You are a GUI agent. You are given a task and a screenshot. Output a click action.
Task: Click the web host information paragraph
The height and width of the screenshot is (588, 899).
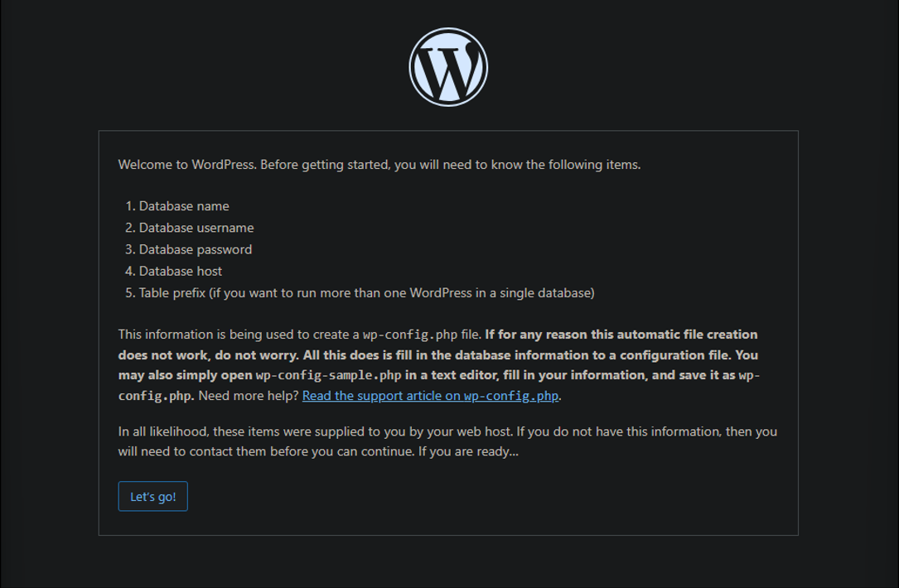pyautogui.click(x=447, y=441)
